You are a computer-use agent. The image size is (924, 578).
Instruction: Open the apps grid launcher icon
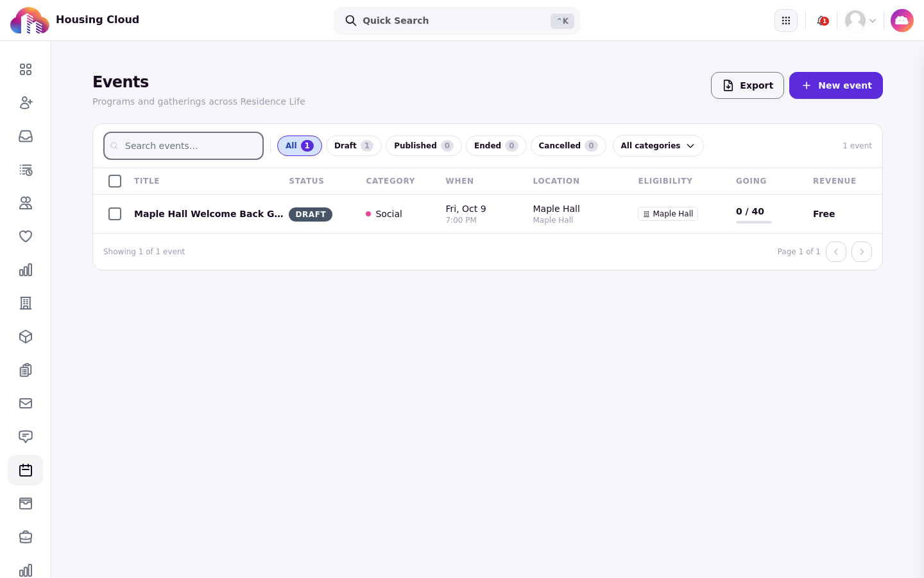[786, 21]
